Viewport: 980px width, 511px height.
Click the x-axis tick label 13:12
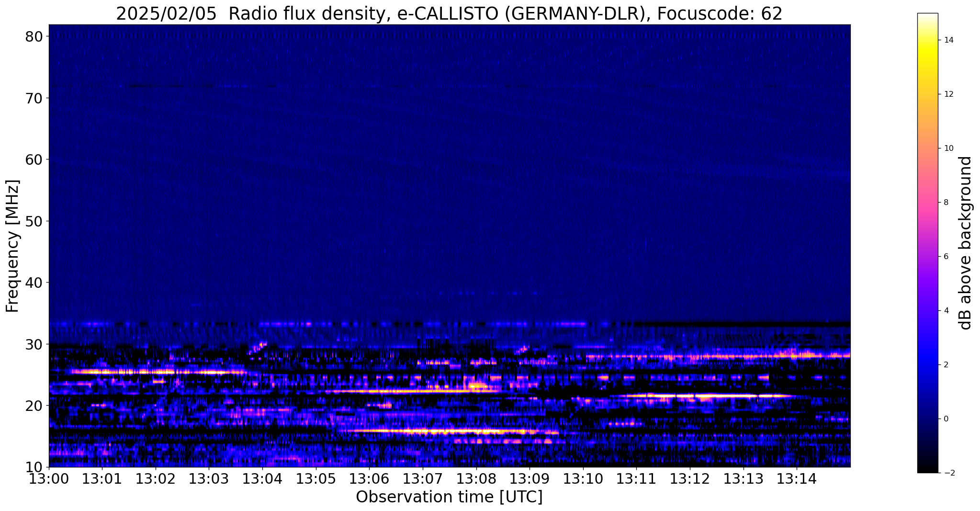[x=690, y=478]
